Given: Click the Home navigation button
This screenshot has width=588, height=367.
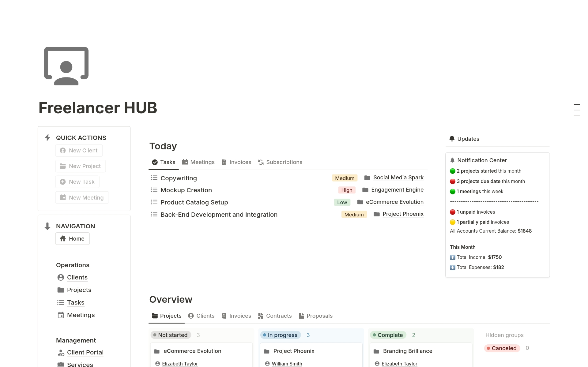Looking at the screenshot, I should [72, 239].
